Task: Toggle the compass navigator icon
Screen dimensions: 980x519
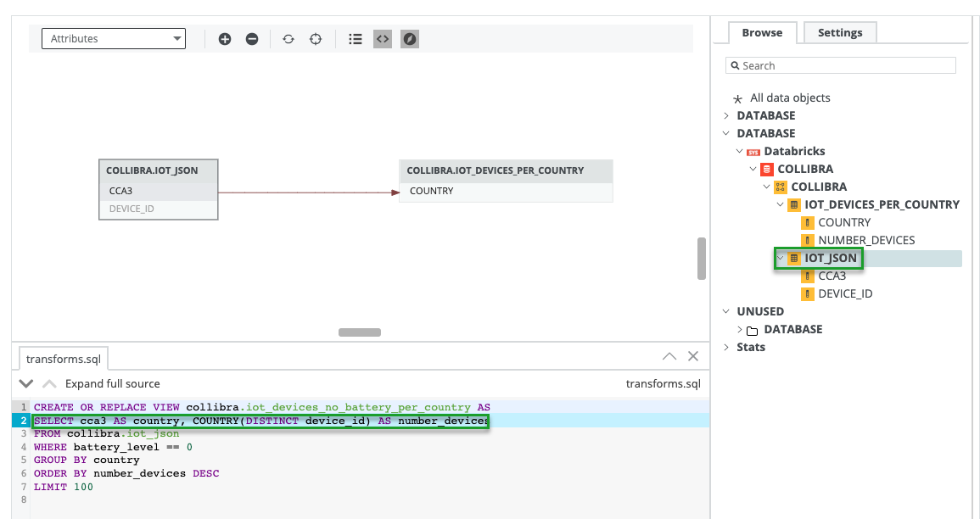Action: point(410,39)
